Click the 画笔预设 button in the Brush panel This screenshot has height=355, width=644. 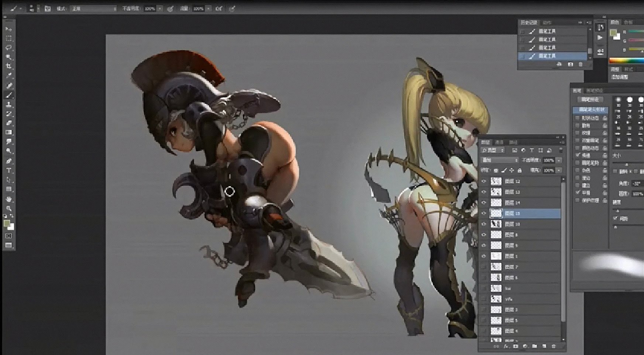590,99
